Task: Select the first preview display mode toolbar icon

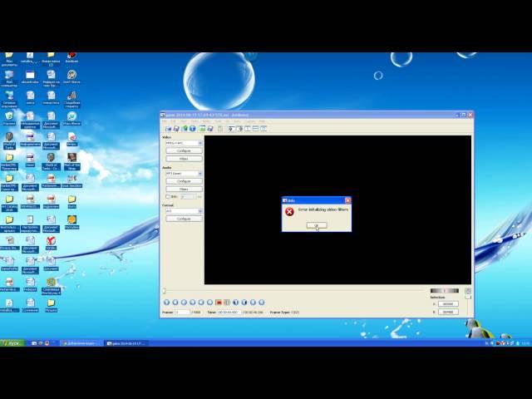Action: 232,129
